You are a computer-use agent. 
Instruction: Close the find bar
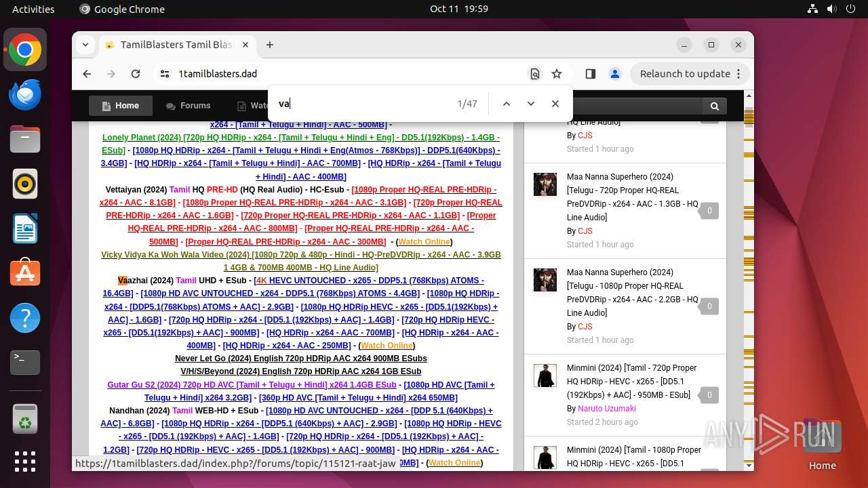(x=555, y=104)
